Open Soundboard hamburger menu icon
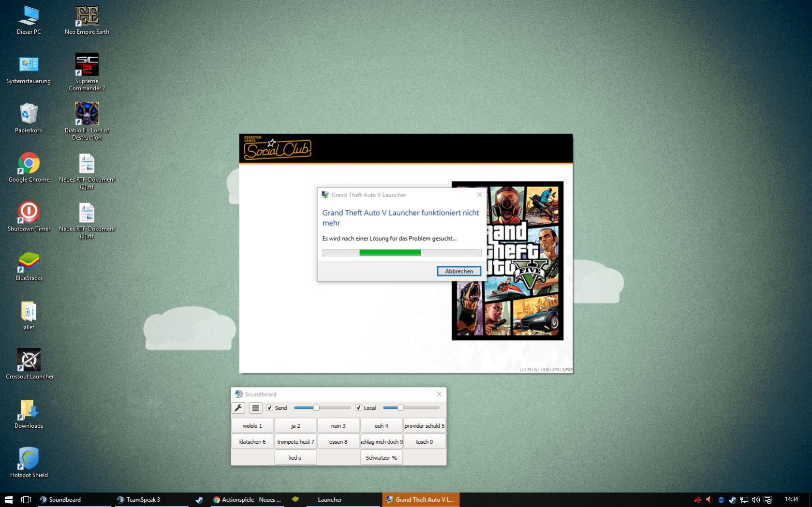The image size is (812, 507). (255, 408)
